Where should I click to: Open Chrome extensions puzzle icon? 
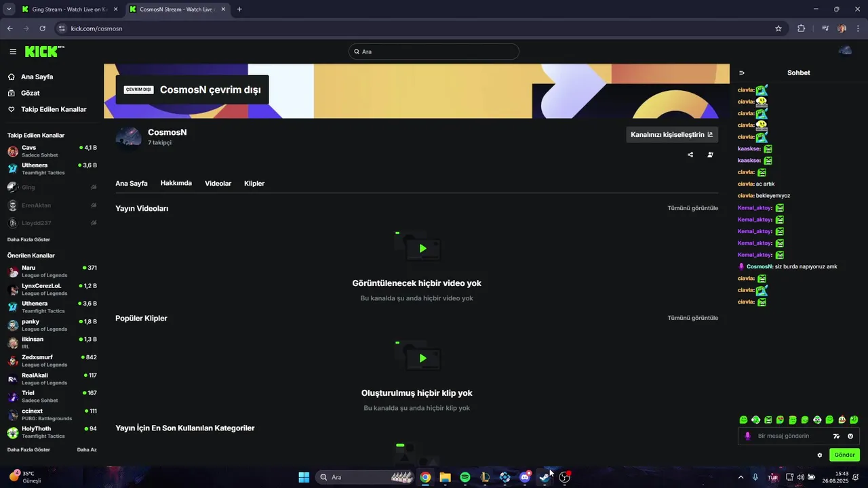[x=801, y=28]
